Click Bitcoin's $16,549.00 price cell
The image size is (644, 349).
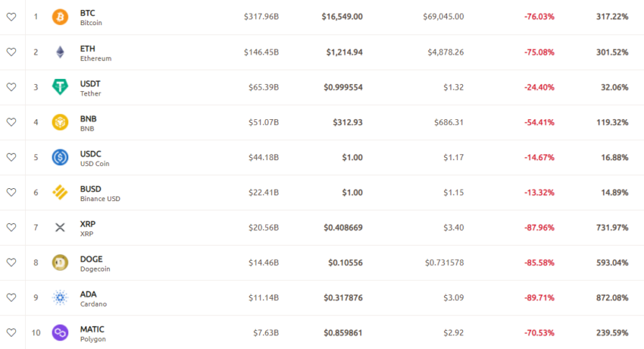point(342,17)
